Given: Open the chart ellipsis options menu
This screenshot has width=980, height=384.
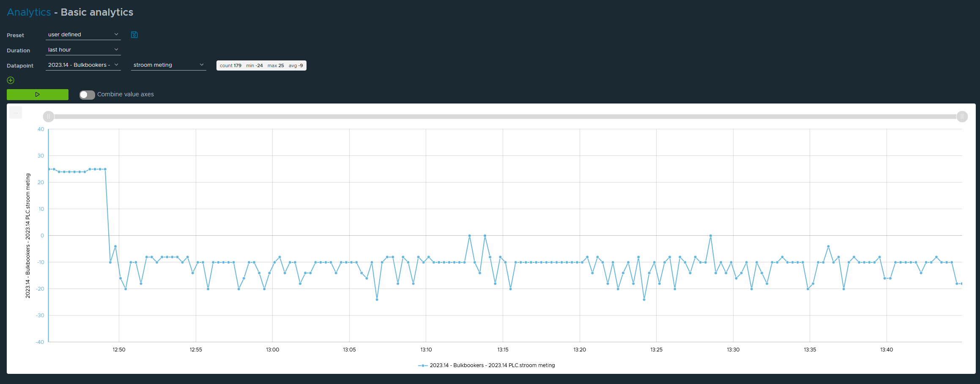Looking at the screenshot, I should (x=16, y=113).
